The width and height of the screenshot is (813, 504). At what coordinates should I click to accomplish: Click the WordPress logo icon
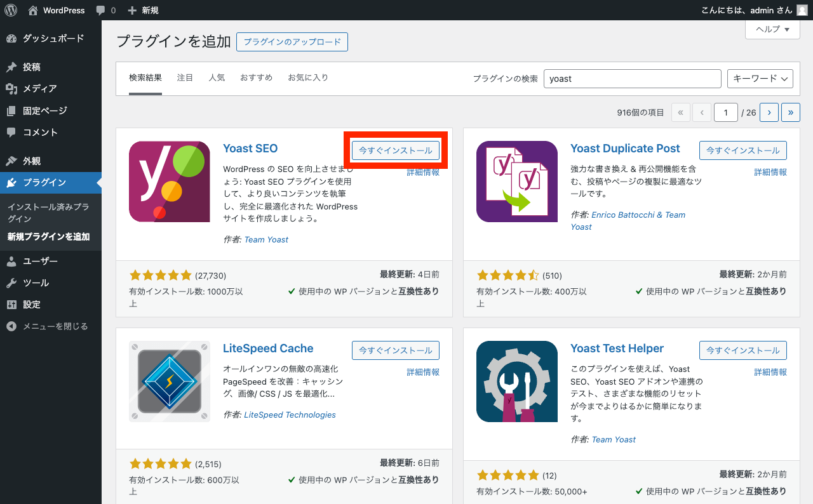tap(10, 10)
